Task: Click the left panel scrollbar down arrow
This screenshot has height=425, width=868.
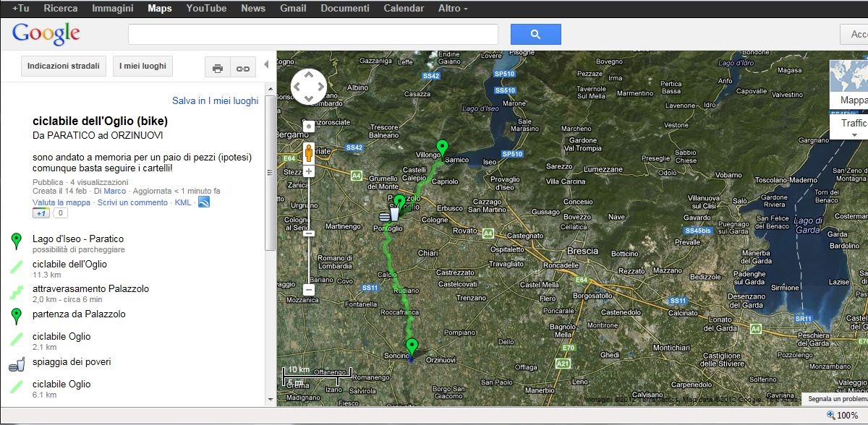Action: (271, 398)
